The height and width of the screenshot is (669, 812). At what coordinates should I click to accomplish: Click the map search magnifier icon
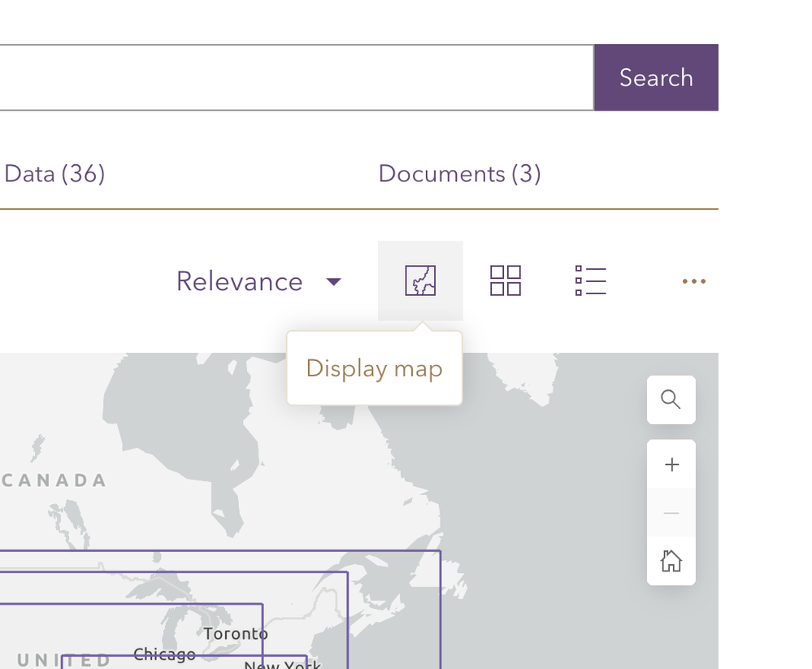pos(671,399)
